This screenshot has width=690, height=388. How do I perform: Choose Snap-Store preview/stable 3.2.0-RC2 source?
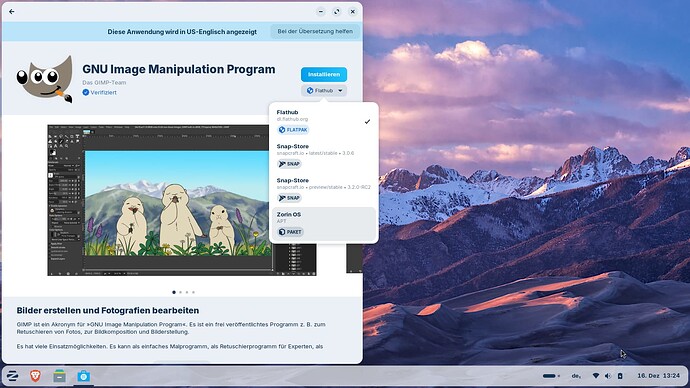pyautogui.click(x=324, y=189)
